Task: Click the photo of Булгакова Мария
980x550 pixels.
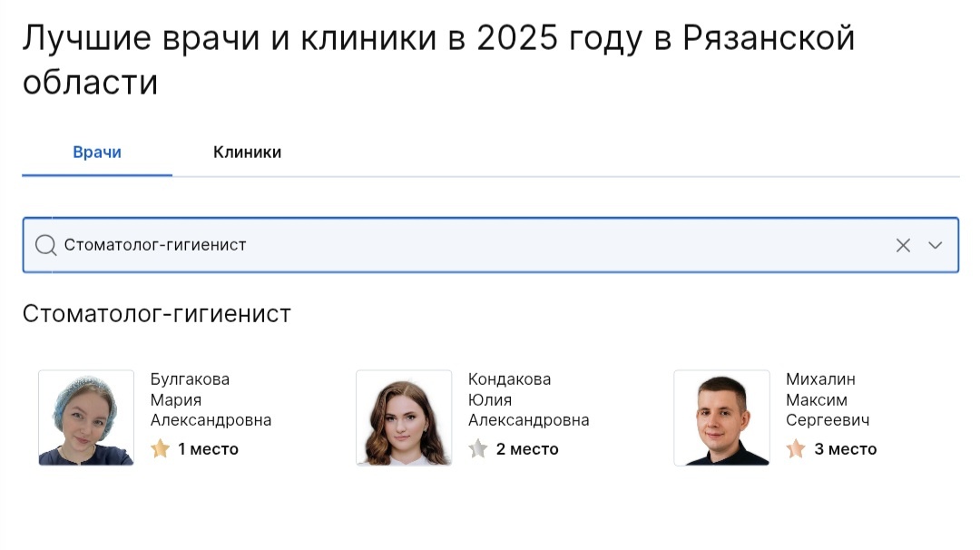Action: coord(86,417)
